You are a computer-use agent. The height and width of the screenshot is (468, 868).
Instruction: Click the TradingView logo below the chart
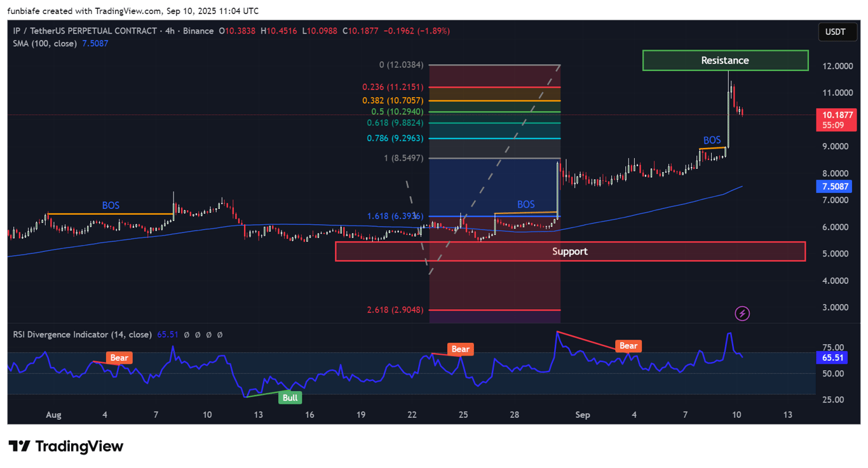click(x=65, y=446)
